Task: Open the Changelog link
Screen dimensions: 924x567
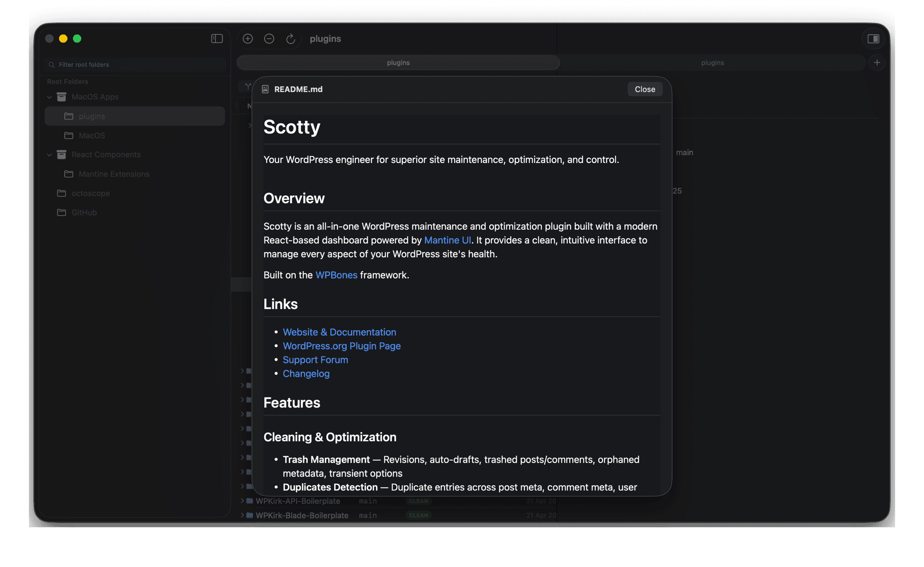Action: coord(306,374)
